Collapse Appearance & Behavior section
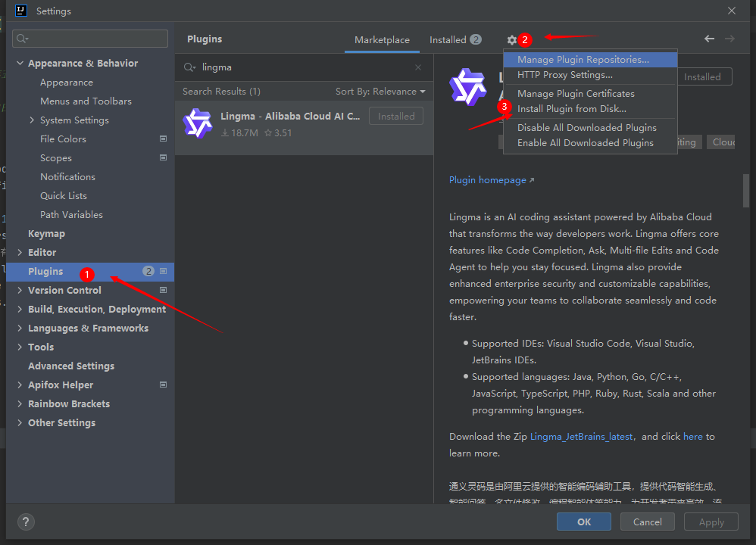Image resolution: width=756 pixels, height=545 pixels. click(20, 63)
